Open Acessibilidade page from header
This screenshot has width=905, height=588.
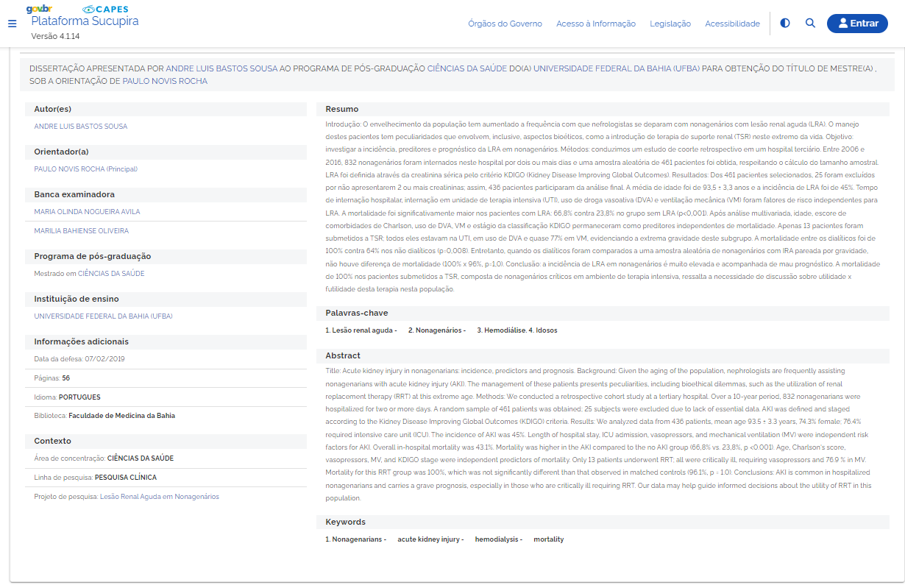[x=732, y=24]
